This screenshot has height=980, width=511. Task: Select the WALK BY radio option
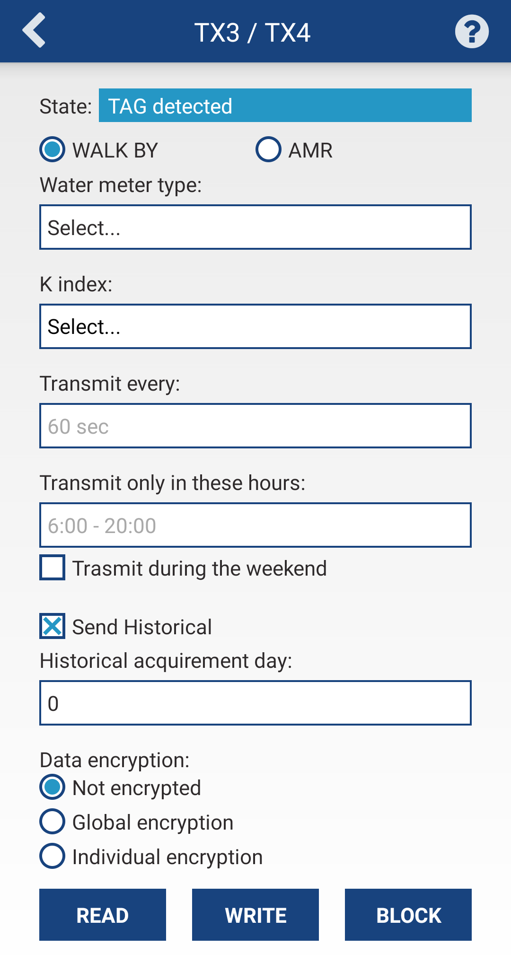point(53,149)
